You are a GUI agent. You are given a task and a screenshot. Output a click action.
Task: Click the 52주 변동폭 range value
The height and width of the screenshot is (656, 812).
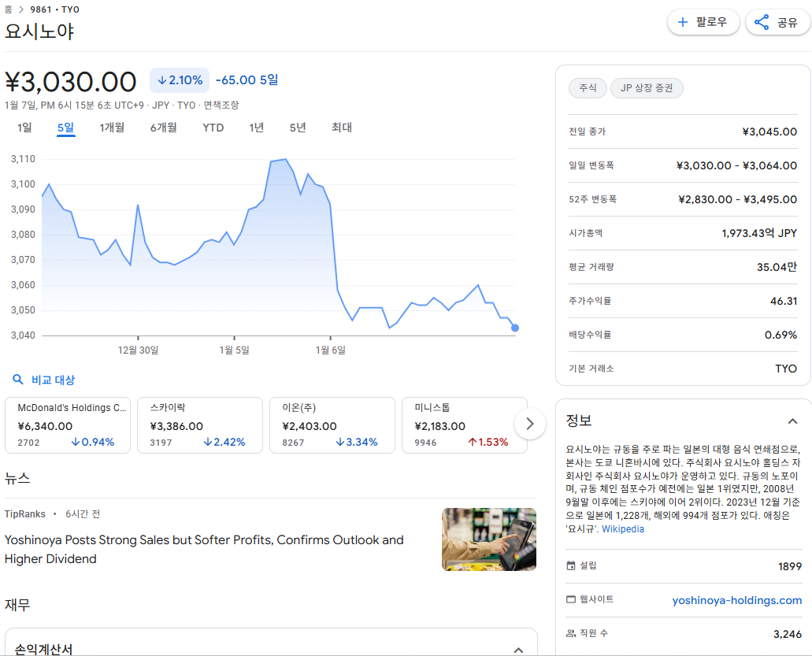point(737,200)
